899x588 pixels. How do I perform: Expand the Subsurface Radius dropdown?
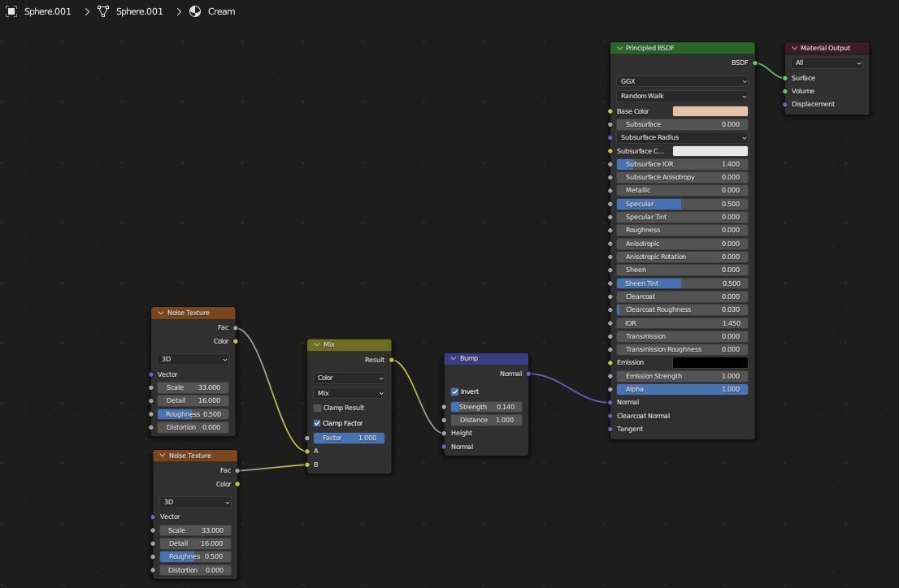[x=682, y=137]
